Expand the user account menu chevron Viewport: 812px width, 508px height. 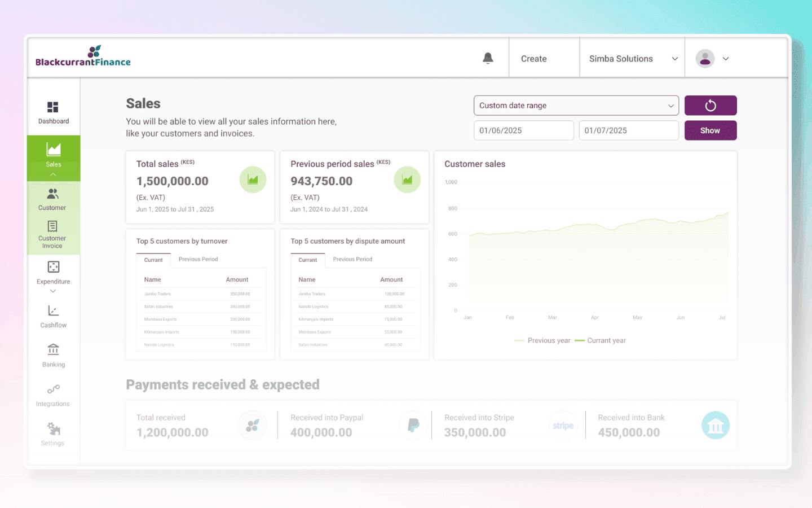(726, 59)
